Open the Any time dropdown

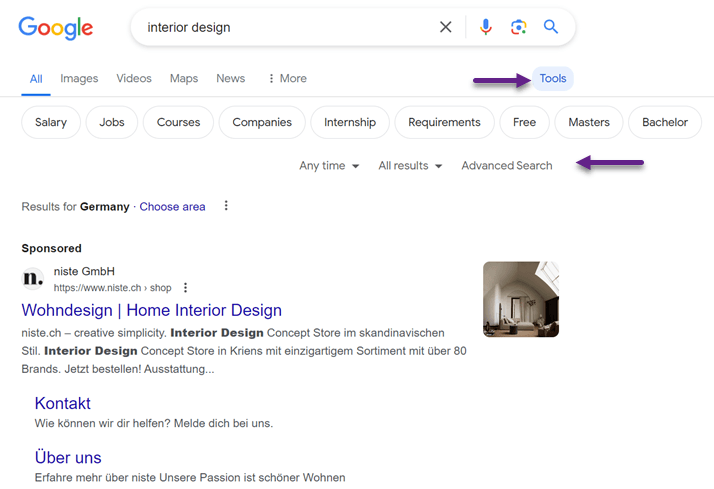tap(329, 166)
